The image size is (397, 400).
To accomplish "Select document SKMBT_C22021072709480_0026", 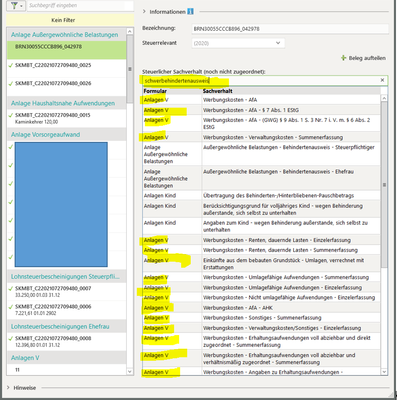I will pos(66,87).
